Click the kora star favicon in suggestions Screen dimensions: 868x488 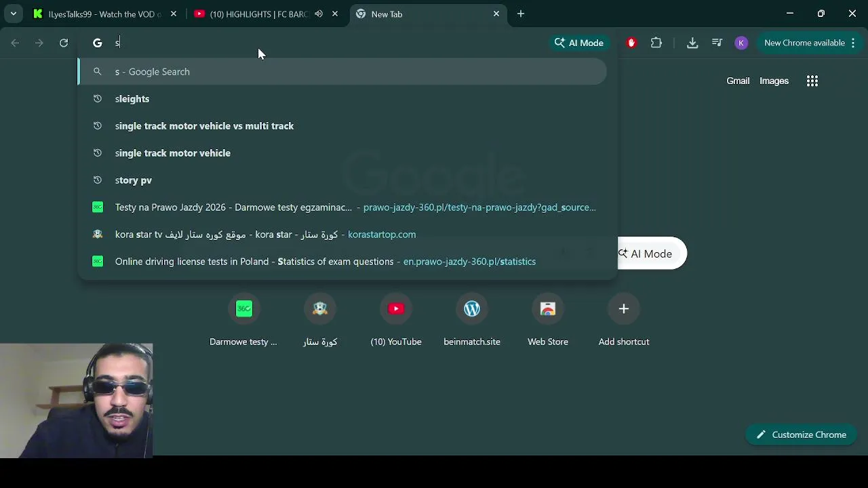pyautogui.click(x=98, y=235)
